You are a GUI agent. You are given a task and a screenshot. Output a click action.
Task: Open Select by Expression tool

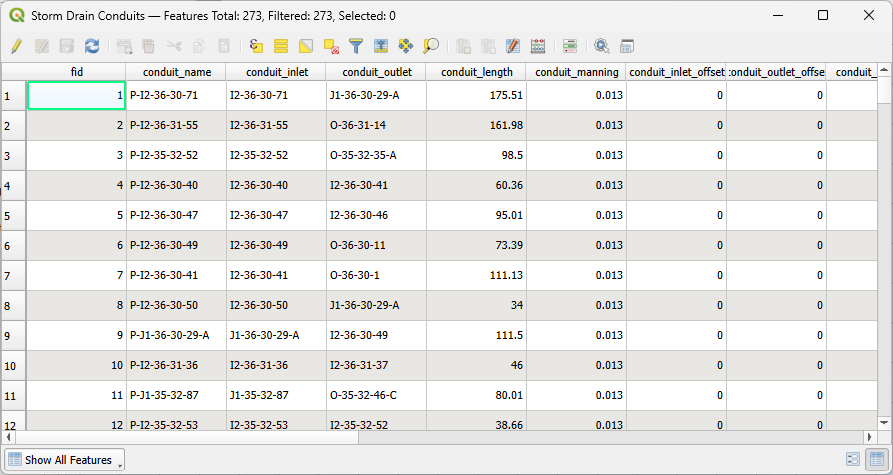pos(256,46)
